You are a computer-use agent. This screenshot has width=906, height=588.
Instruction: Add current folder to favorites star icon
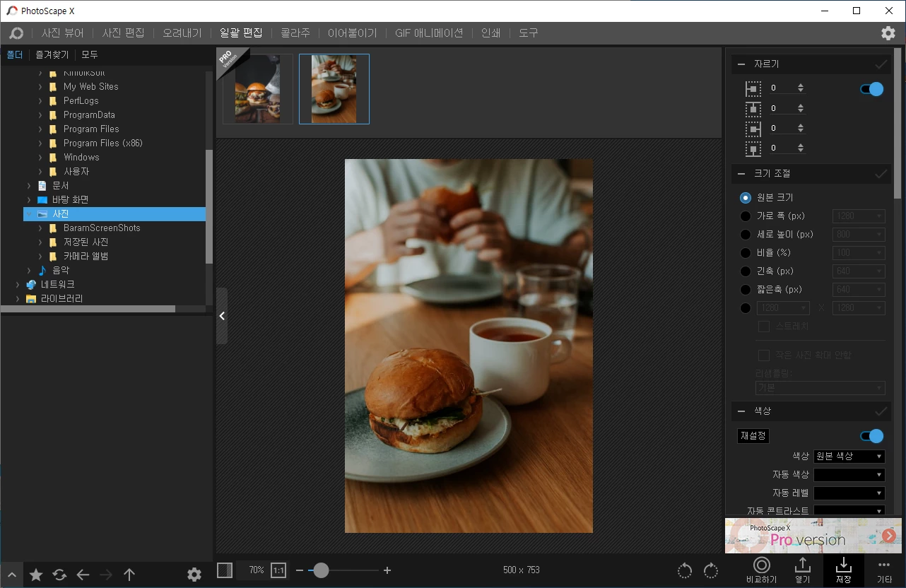click(x=36, y=575)
